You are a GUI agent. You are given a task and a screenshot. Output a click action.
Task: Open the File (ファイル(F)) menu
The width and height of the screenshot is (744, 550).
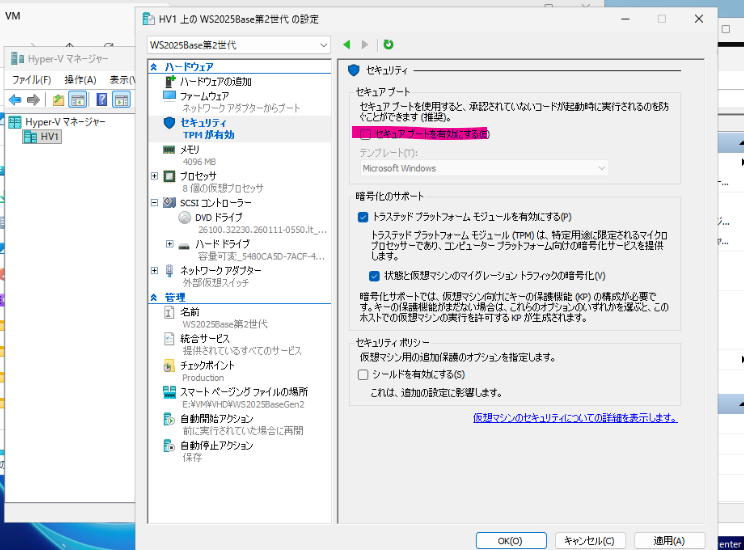(31, 80)
